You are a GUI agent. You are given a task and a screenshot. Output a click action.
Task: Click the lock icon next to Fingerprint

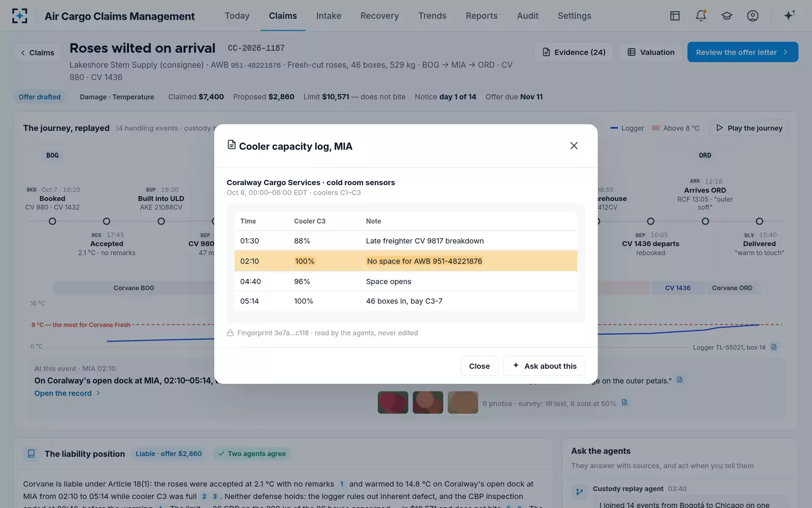230,333
